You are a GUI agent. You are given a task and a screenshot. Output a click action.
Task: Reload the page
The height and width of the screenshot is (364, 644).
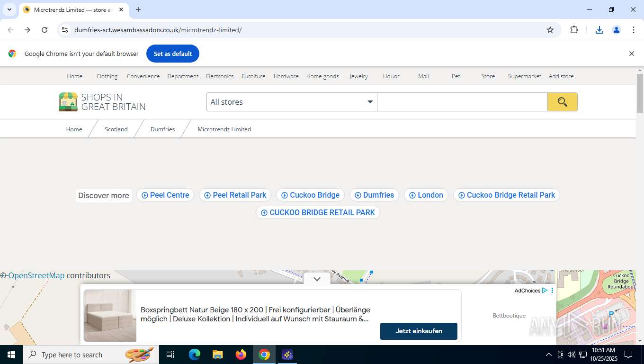click(x=45, y=30)
